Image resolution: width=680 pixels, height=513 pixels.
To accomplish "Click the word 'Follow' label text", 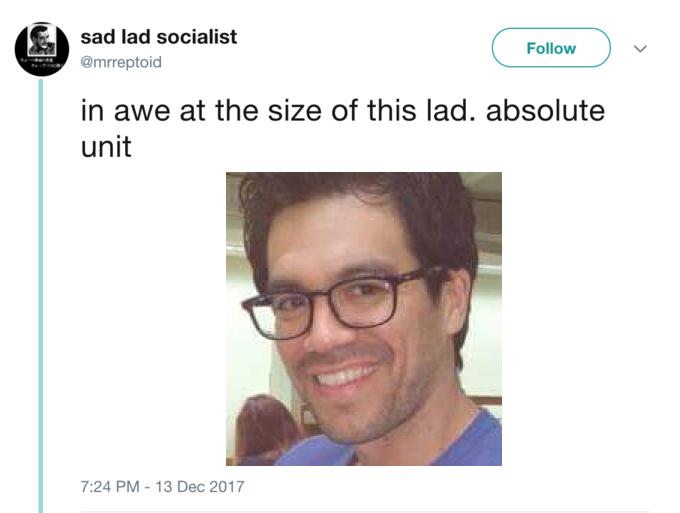I will [551, 48].
